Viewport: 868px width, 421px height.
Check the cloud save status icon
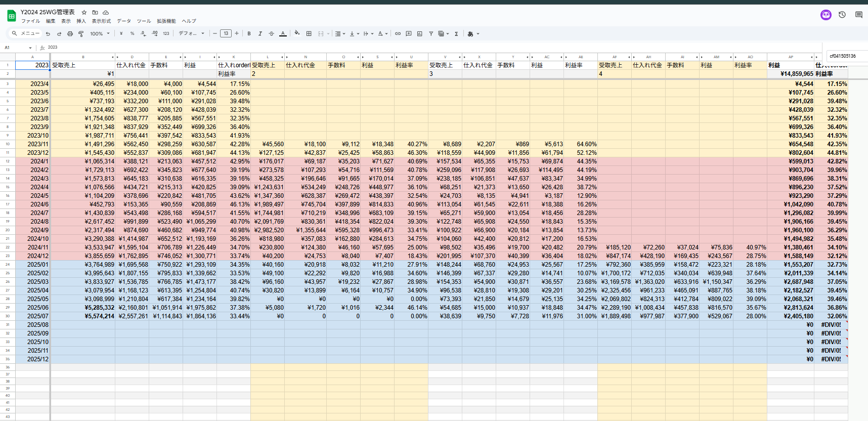[106, 12]
